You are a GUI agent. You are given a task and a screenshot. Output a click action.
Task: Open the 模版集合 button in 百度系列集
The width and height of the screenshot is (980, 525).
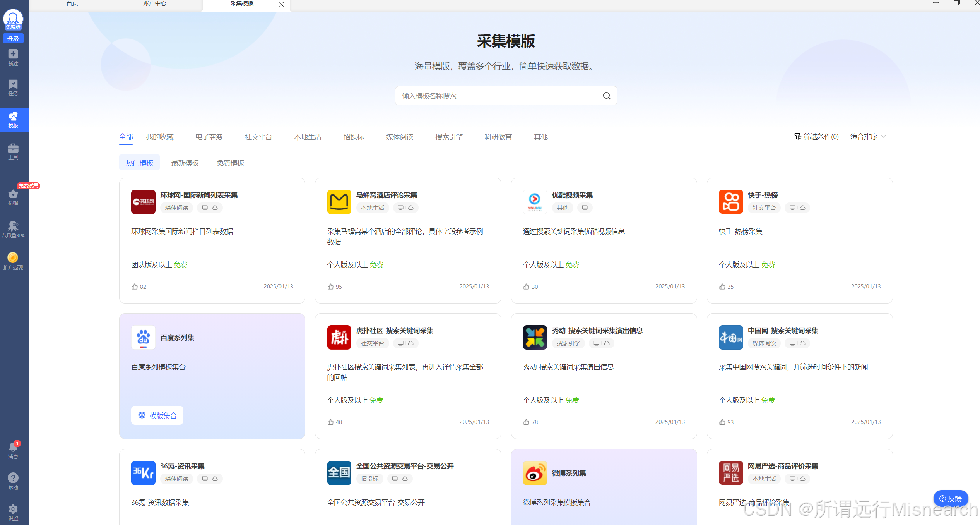click(x=157, y=415)
